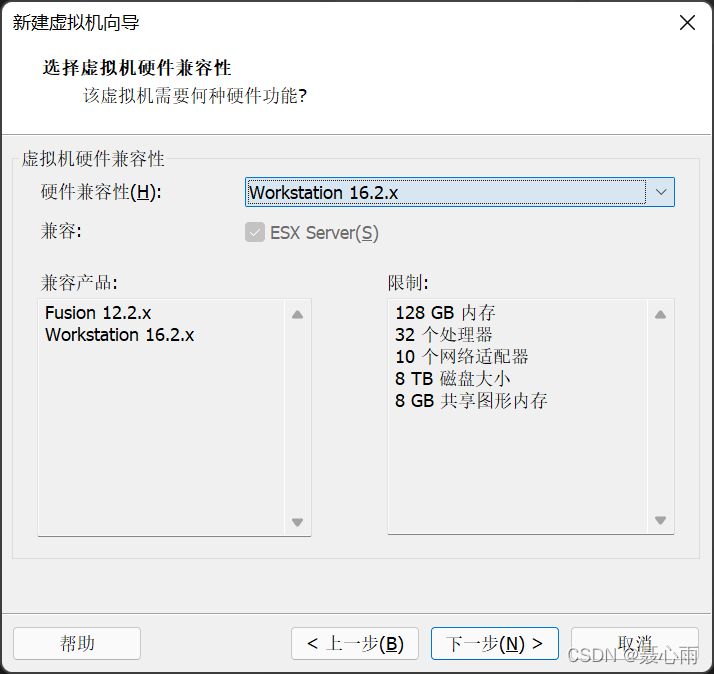Open the hardware compatibility dropdown arrow
The image size is (714, 674).
661,192
